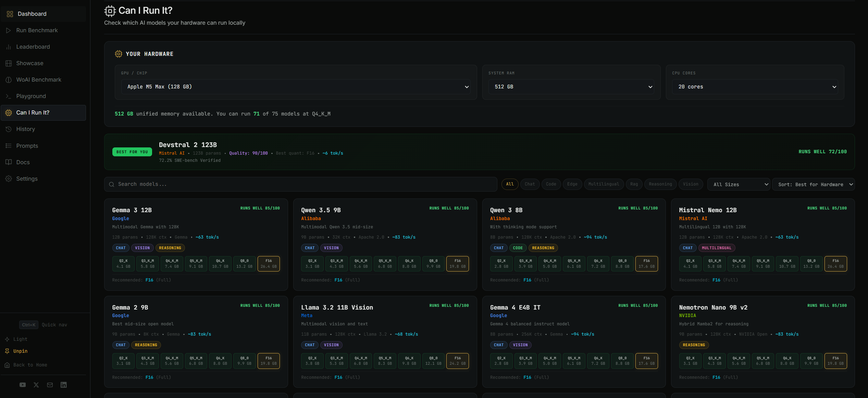Click the History clock icon

[9, 129]
